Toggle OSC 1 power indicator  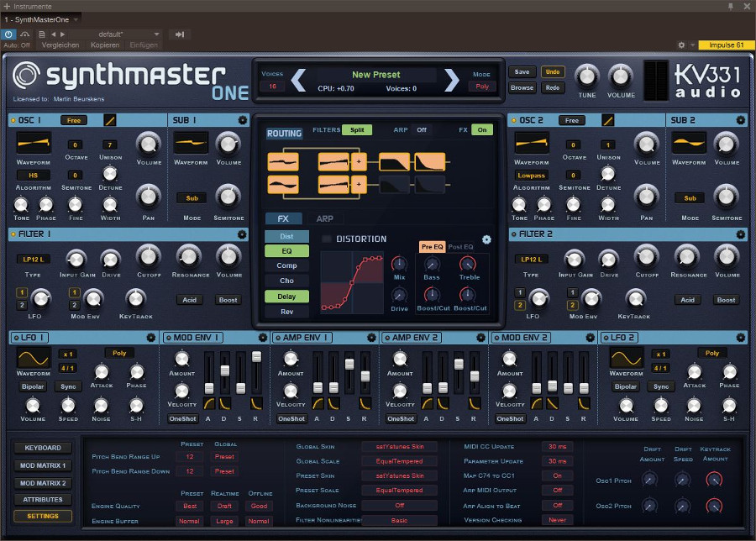pyautogui.click(x=13, y=120)
